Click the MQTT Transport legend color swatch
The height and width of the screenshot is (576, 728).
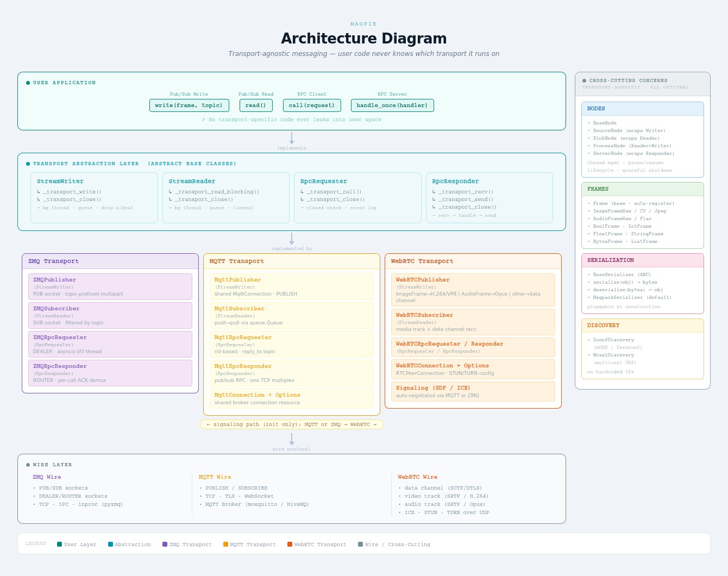pos(225,544)
